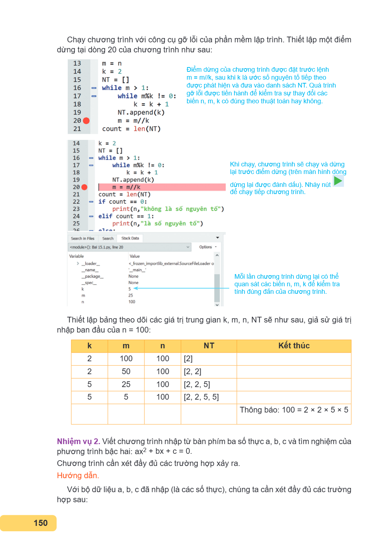Select variable m in Stack Data list
The width and height of the screenshot is (392, 551).
point(83,296)
